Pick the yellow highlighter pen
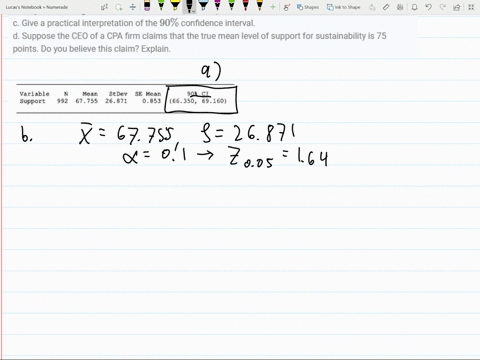 pos(175,6)
